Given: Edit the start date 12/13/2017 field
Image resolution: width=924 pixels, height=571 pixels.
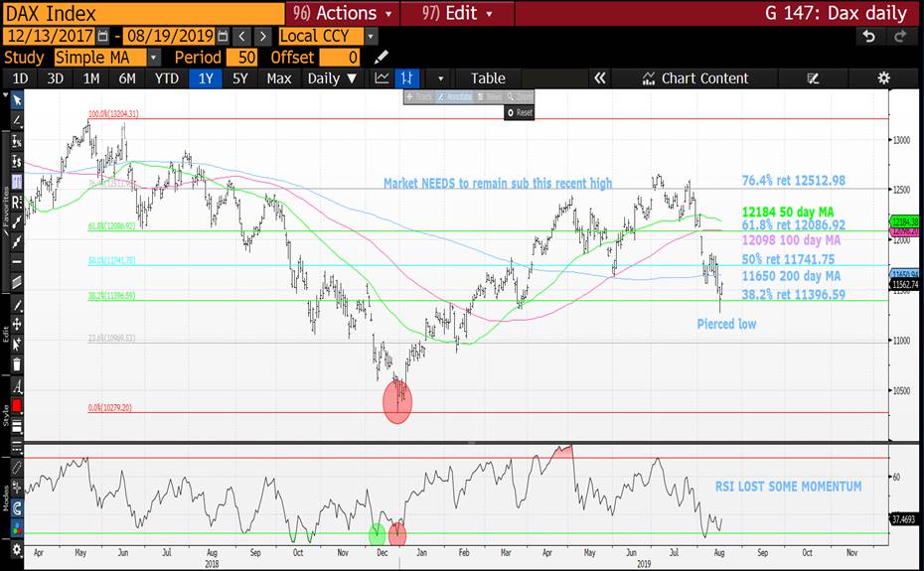Looking at the screenshot, I should click(50, 36).
